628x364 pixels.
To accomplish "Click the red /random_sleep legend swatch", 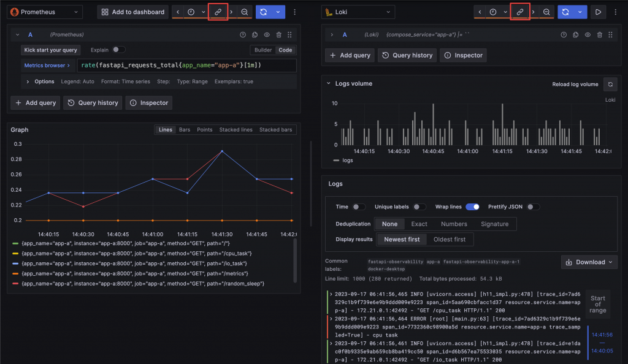I will (x=15, y=284).
